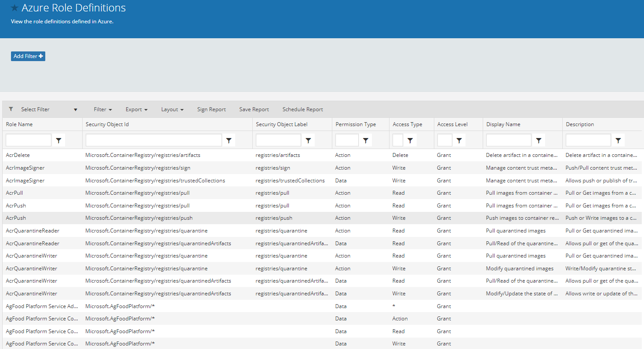Click the Access Level filter input box
644x349 pixels.
coord(445,140)
